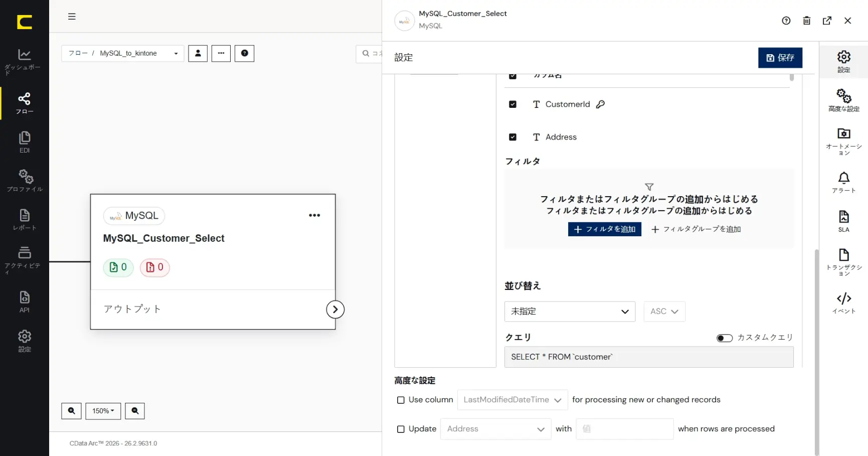Image resolution: width=868 pixels, height=456 pixels.
Task: Click the primary key icon beside CustomerId
Action: click(601, 104)
